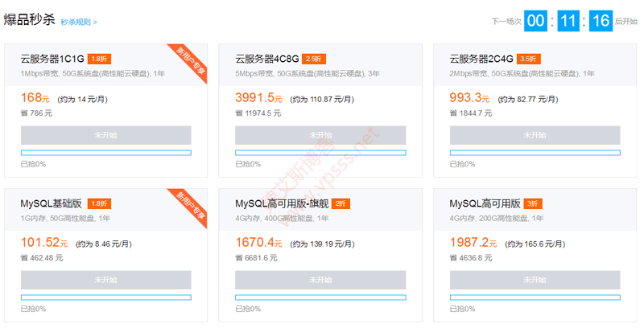644x328 pixels.
Task: Click the 1670.4元 price
Action: point(258,243)
